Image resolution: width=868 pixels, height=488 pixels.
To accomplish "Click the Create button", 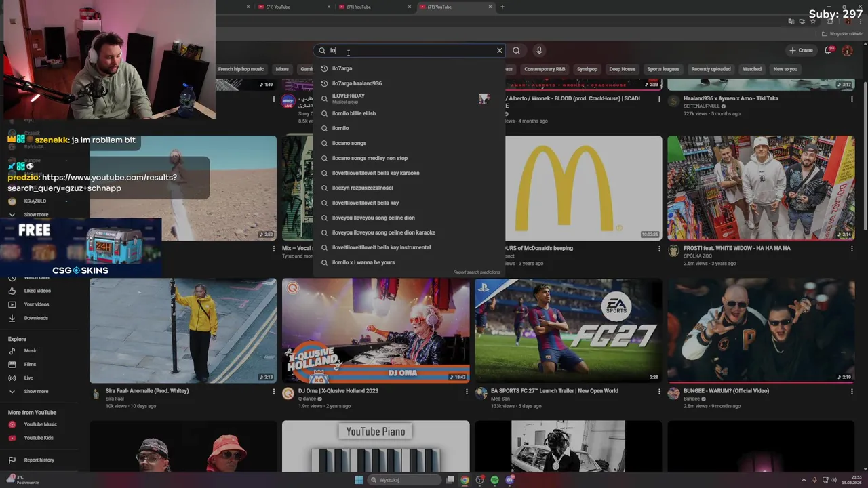I will pos(801,50).
